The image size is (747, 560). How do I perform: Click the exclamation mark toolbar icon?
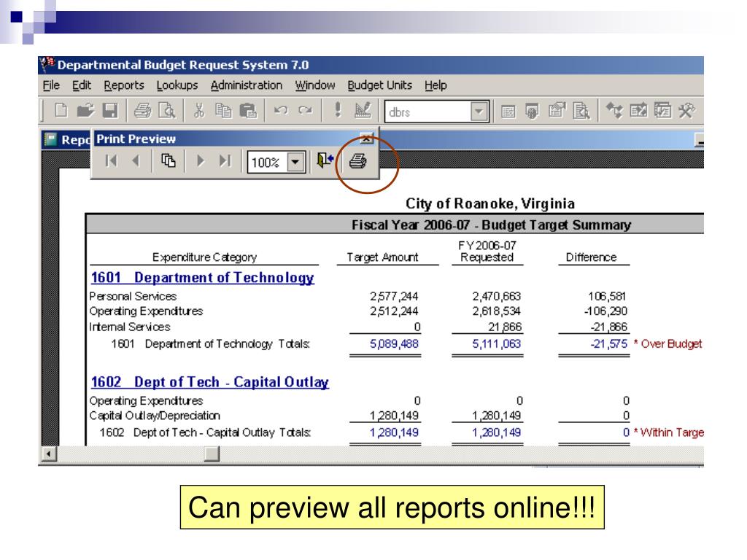pyautogui.click(x=338, y=110)
